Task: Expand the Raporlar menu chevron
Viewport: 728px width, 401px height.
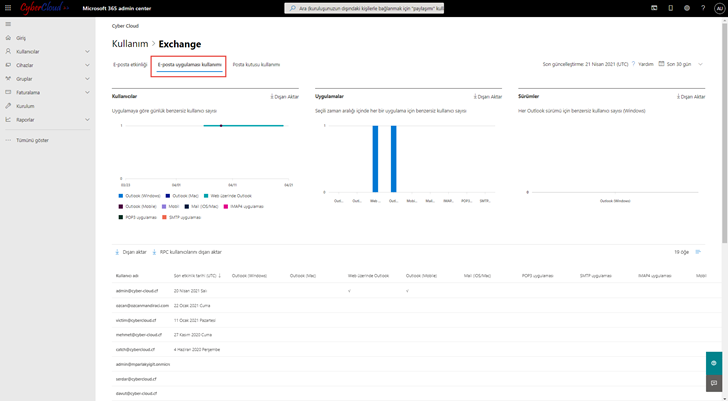Action: [x=87, y=120]
